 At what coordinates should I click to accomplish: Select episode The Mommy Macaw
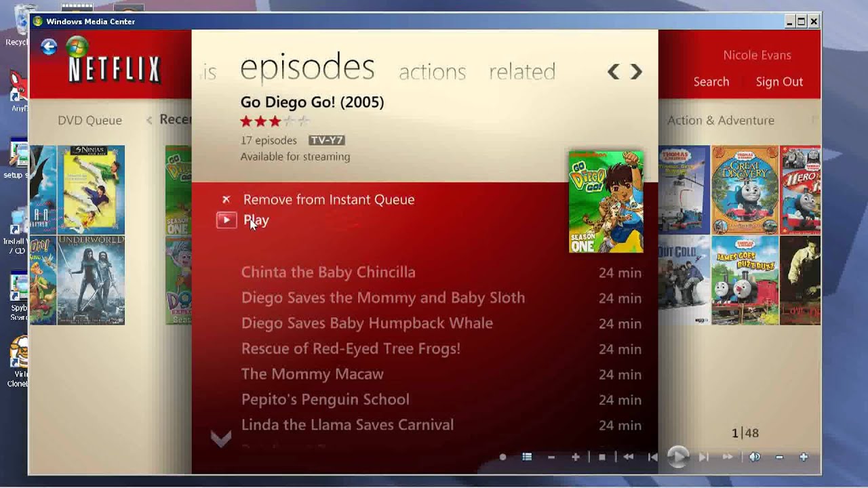pyautogui.click(x=313, y=374)
